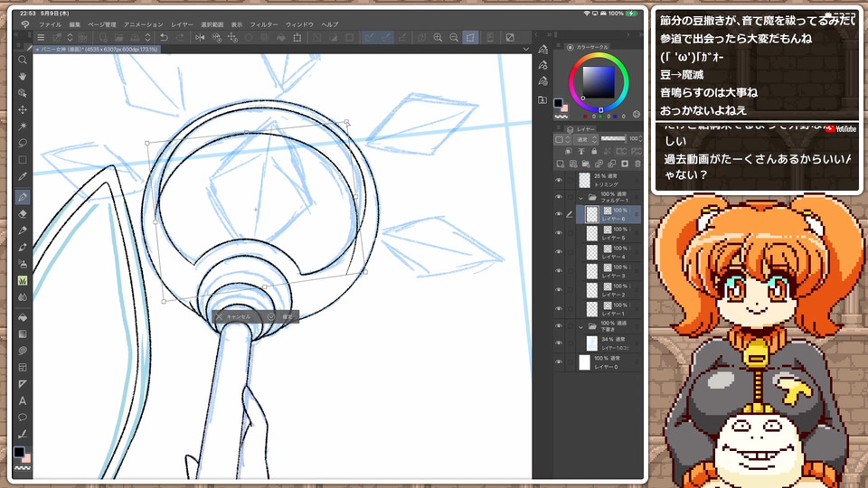Select the Hand move-view tool
The height and width of the screenshot is (488, 868).
(x=23, y=76)
